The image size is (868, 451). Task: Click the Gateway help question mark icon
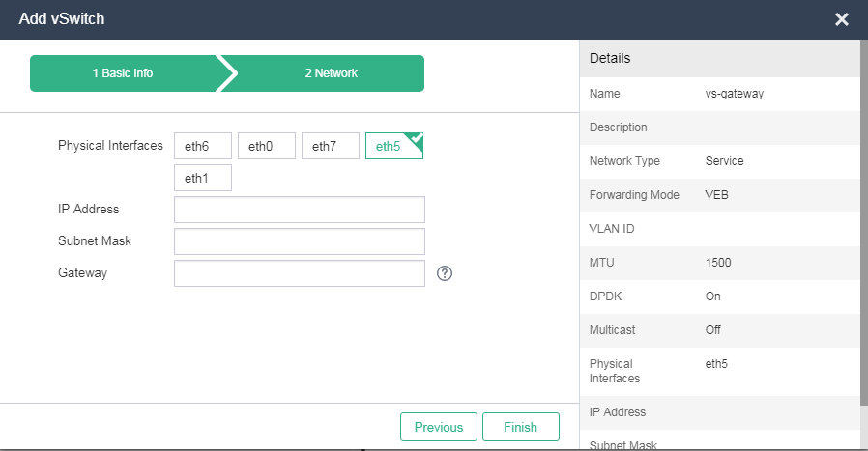(x=445, y=273)
